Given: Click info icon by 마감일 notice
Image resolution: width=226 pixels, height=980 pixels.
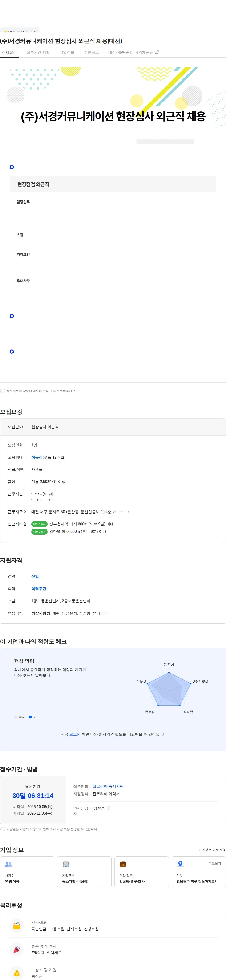Looking at the screenshot, I should tap(3, 829).
